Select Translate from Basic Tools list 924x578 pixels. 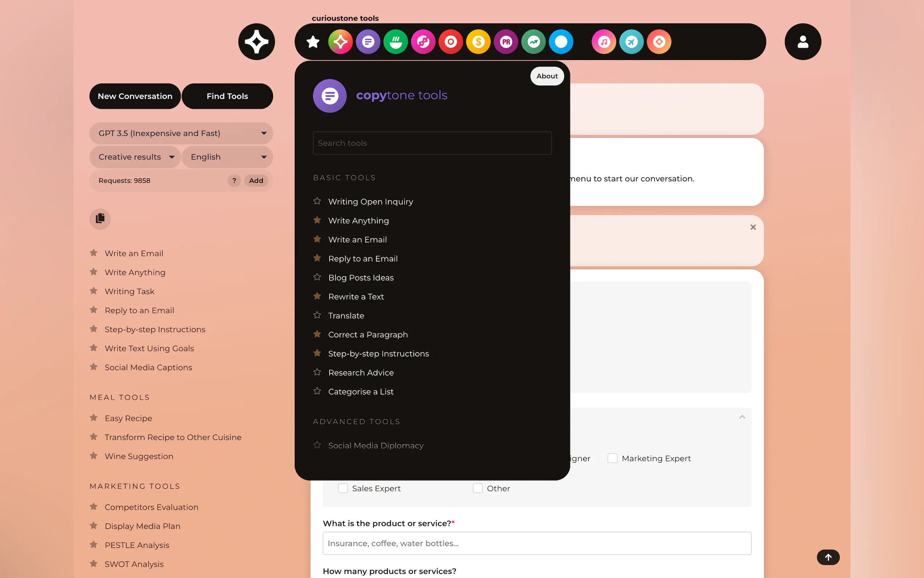point(346,315)
